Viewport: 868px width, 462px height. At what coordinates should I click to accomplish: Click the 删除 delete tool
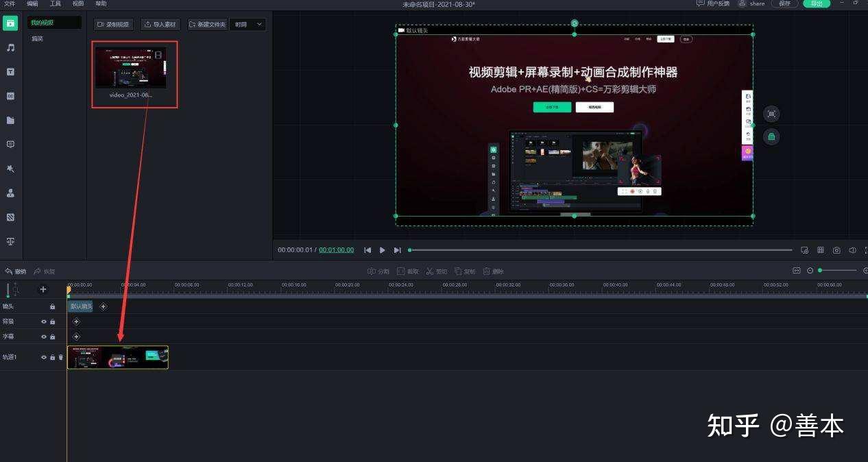(494, 271)
